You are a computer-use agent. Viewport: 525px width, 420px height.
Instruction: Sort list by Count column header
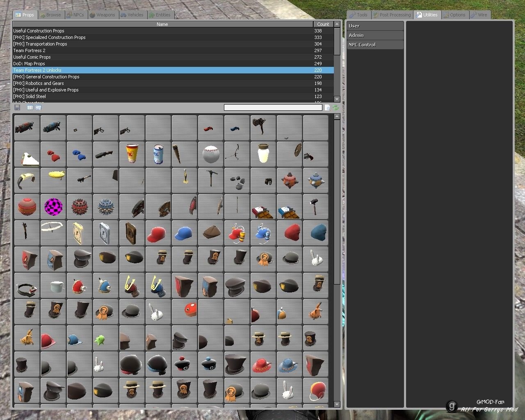[323, 24]
